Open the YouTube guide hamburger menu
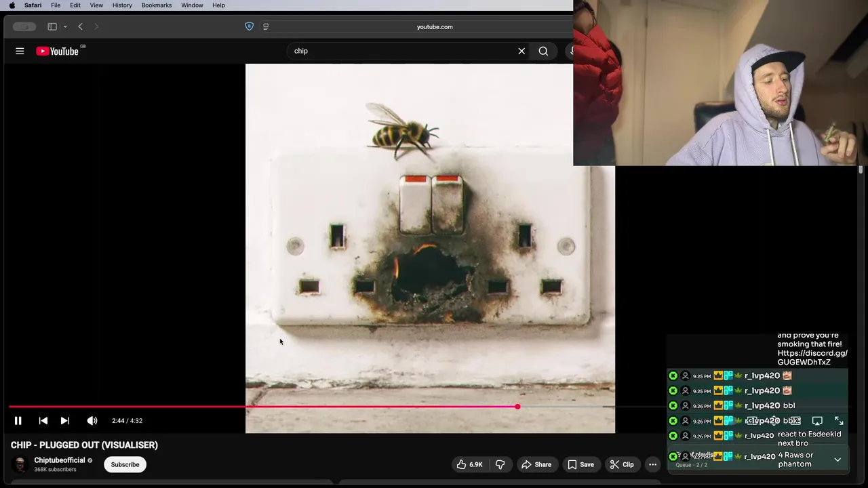 tap(20, 51)
